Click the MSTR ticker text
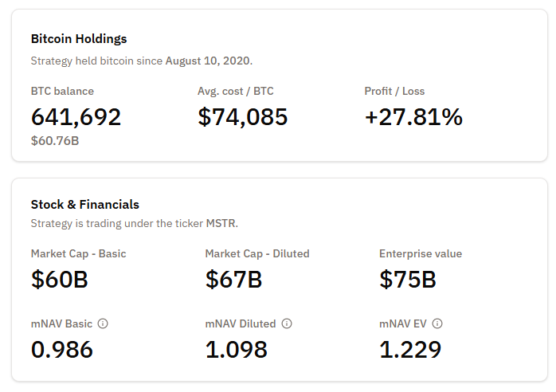 (221, 223)
